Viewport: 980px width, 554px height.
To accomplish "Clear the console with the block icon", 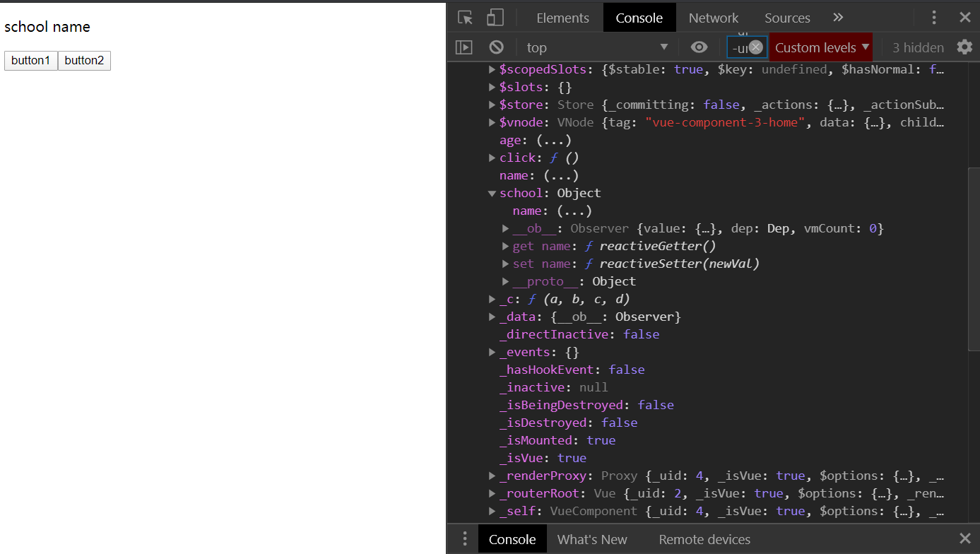I will click(497, 47).
